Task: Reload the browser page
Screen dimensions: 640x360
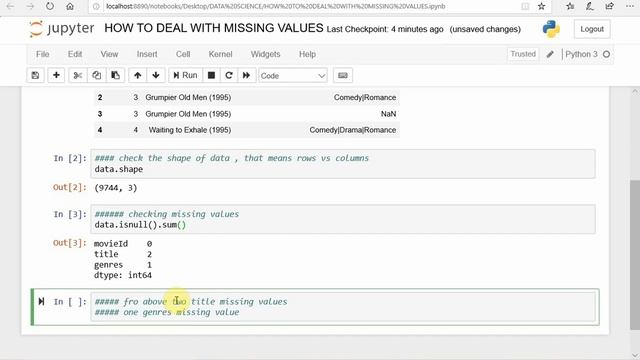Action: click(50, 6)
